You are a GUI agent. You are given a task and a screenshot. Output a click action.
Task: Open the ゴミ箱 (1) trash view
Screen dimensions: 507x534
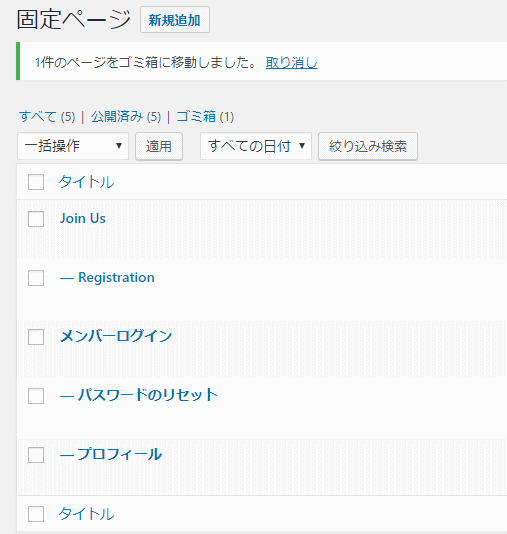click(205, 117)
